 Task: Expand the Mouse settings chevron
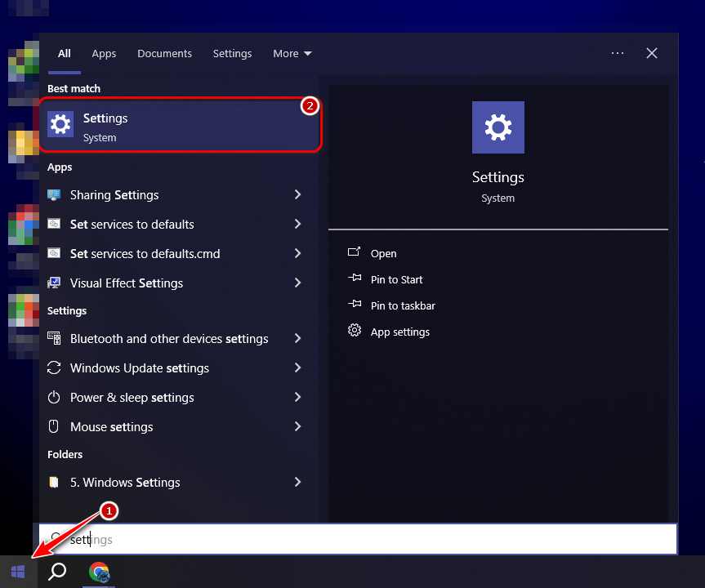pyautogui.click(x=297, y=426)
